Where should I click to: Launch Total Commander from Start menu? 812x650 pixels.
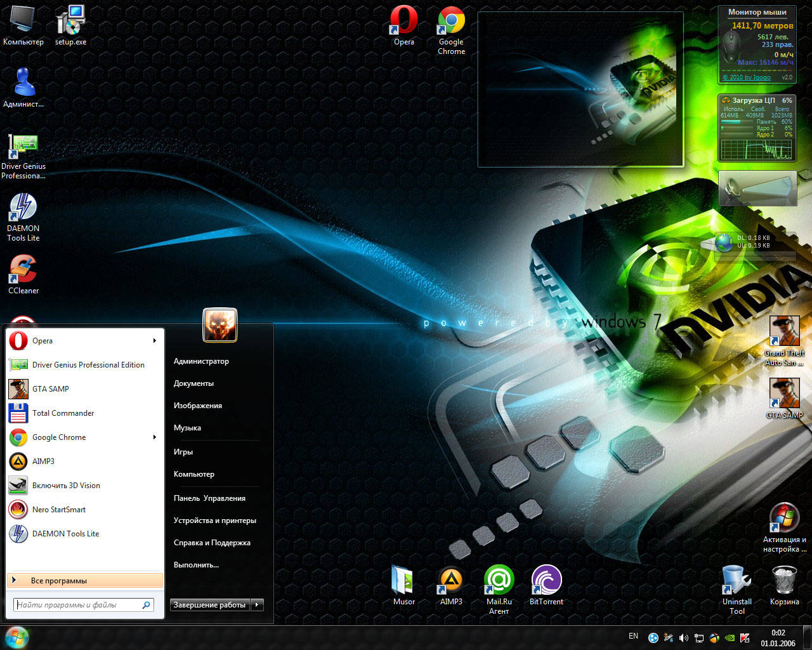coord(85,413)
